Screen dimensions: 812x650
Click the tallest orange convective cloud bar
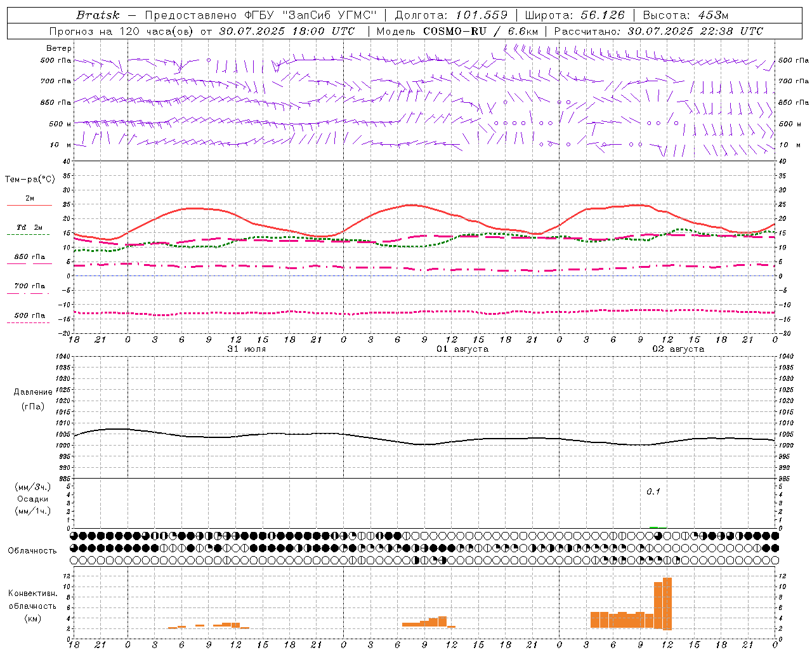667,604
